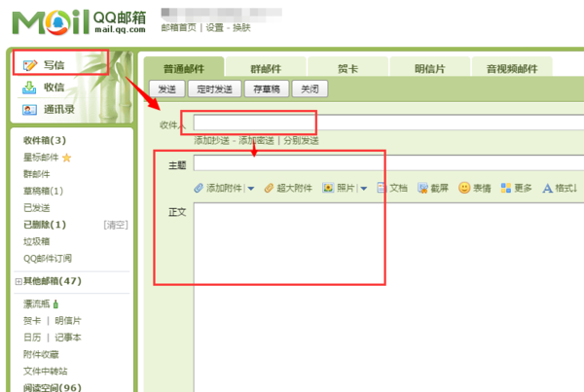Click the 表情 emoticon label
584x392 pixels.
[x=482, y=188]
